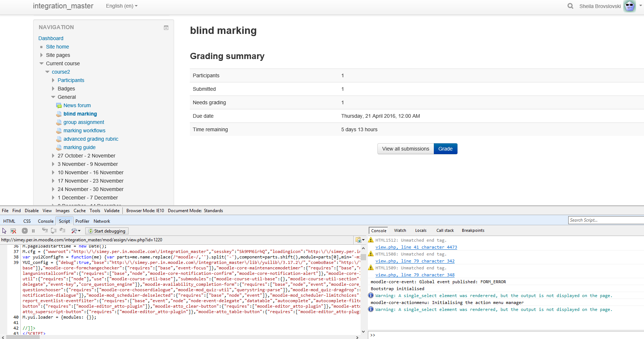The height and width of the screenshot is (339, 644).
Task: Click the icon beside marking guide
Action: pyautogui.click(x=59, y=147)
